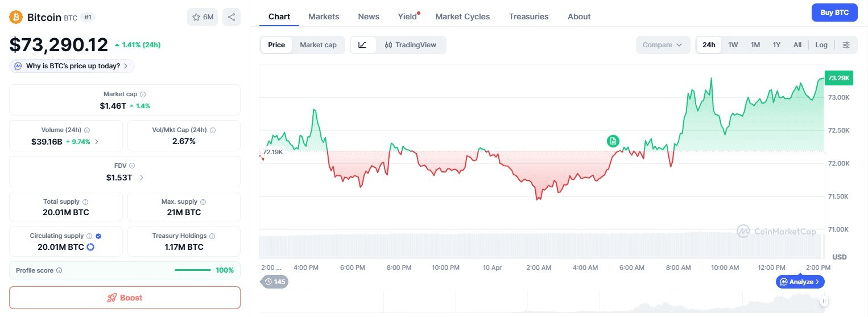Click the Buy BTC button

point(834,13)
